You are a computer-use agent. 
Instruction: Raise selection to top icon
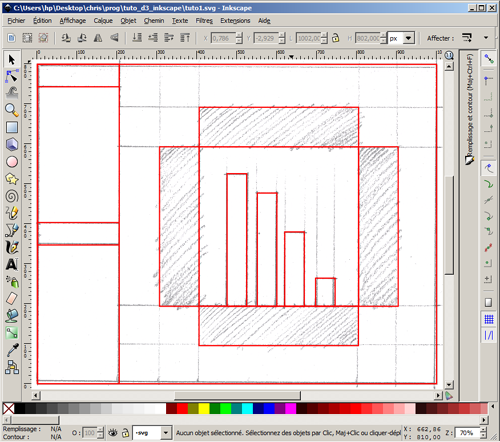pos(185,38)
